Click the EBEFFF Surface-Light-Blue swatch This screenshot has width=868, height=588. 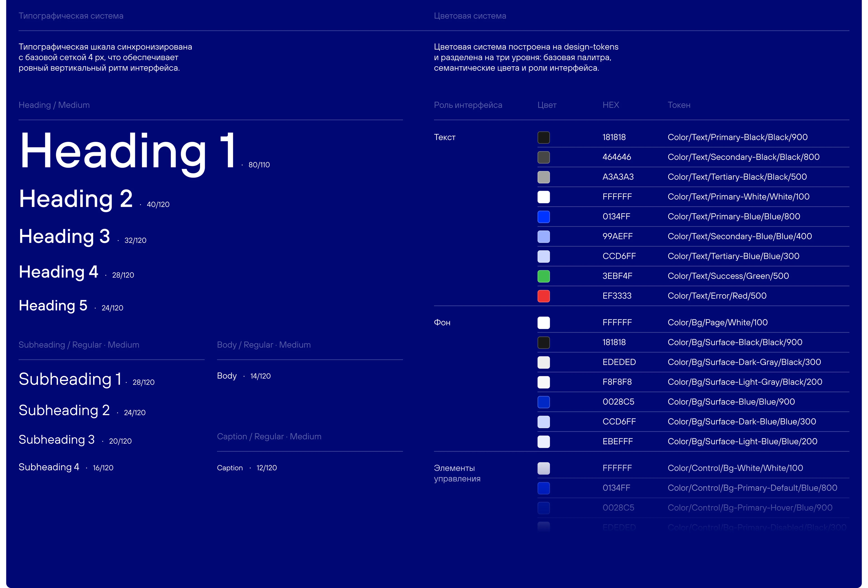543,442
